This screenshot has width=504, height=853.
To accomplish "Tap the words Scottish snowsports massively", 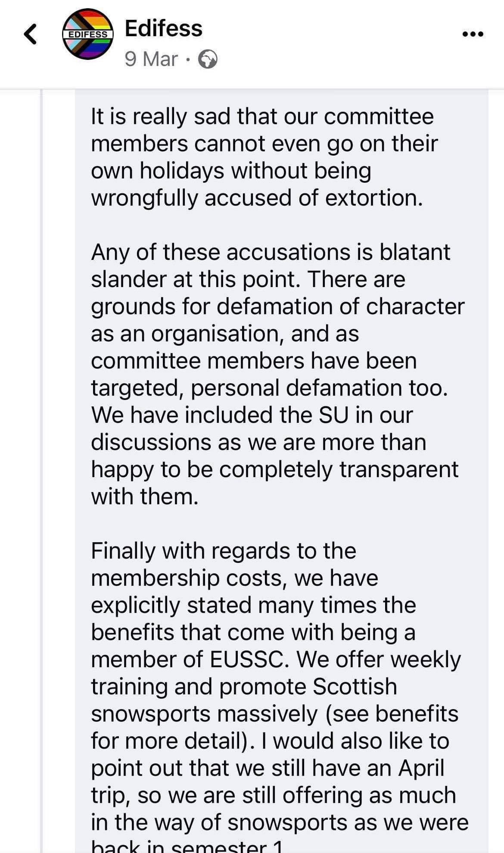I will tap(244, 700).
